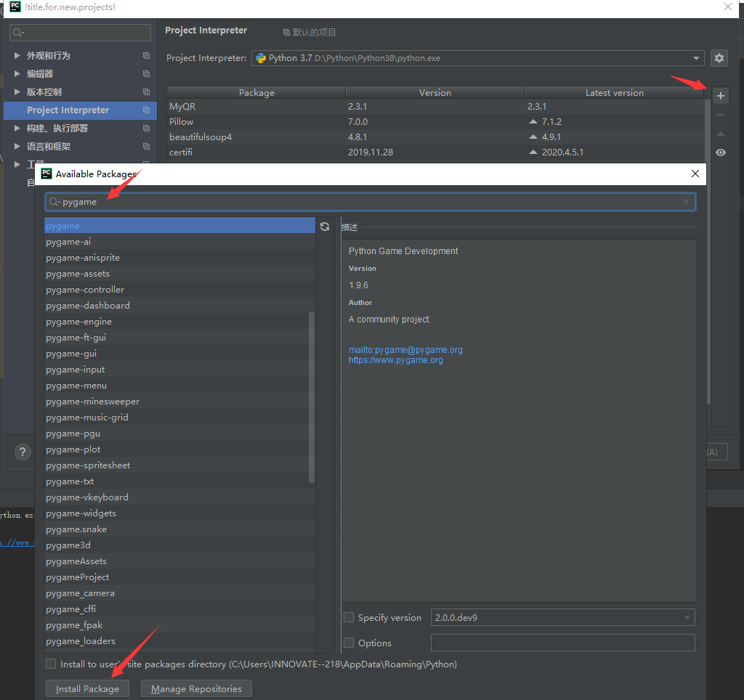Select the pygame-vkeyboard package

179,497
